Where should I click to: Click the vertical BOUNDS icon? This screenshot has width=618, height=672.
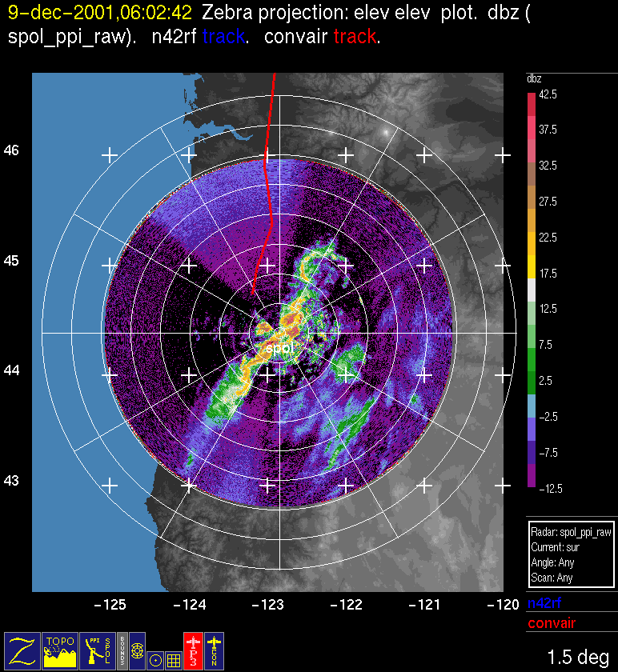[x=122, y=650]
